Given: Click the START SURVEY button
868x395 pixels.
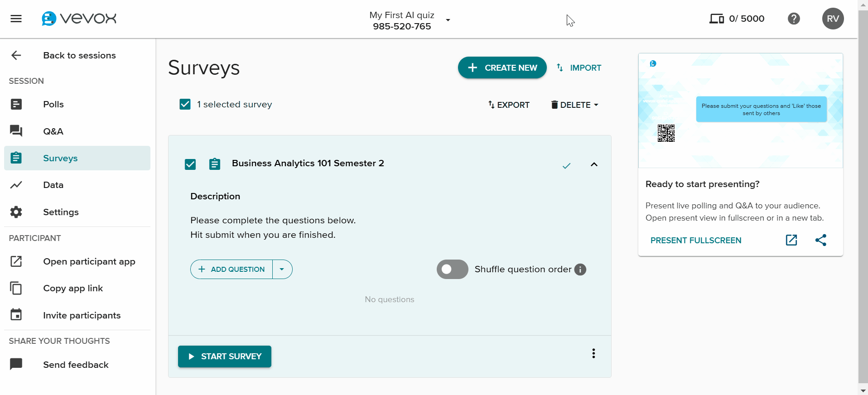Looking at the screenshot, I should [x=225, y=356].
